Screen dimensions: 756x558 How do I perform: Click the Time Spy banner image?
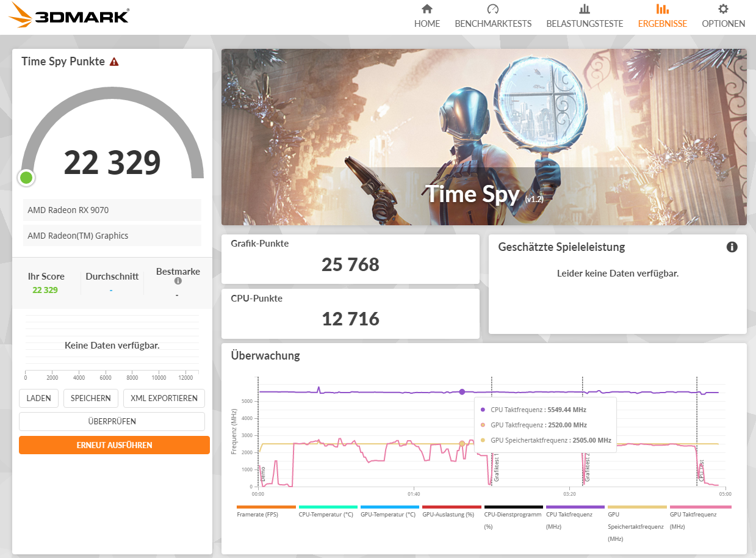tap(484, 137)
